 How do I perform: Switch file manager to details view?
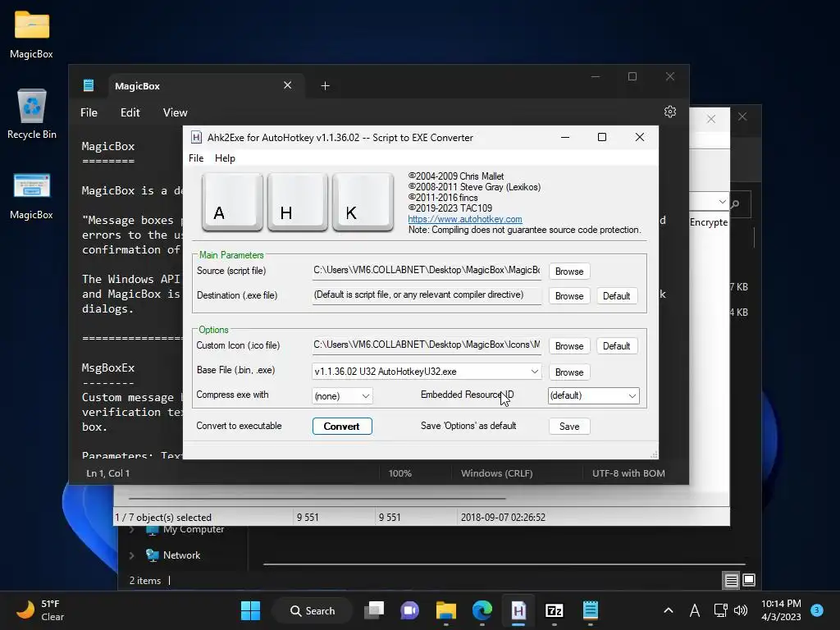pyautogui.click(x=731, y=580)
